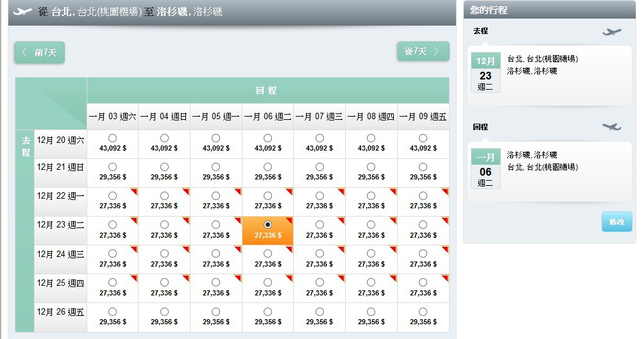The height and width of the screenshot is (339, 644).
Task: Select fare for 12月 21 depart, 一月 04 return
Action: click(x=164, y=167)
